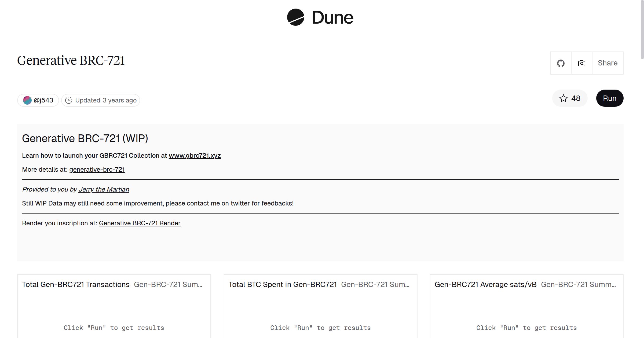Open the generative-brc-721 details link
The height and width of the screenshot is (338, 644).
tap(97, 170)
